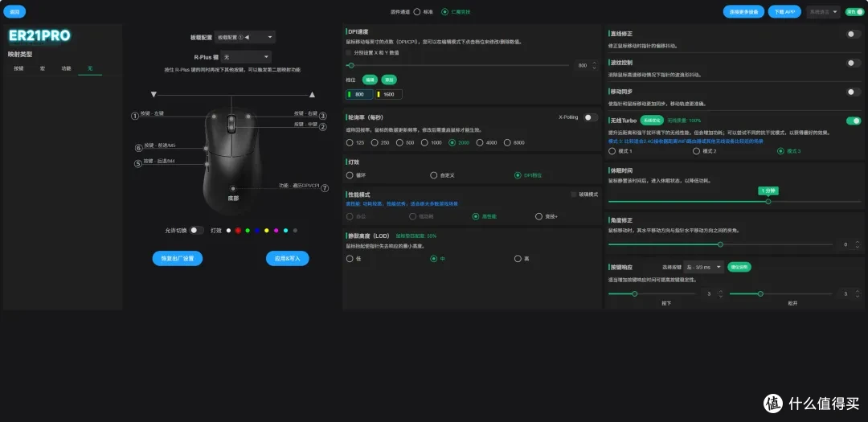This screenshot has width=868, height=422.
Task: Select numbered key 6 前进/M5
Action: (139, 148)
